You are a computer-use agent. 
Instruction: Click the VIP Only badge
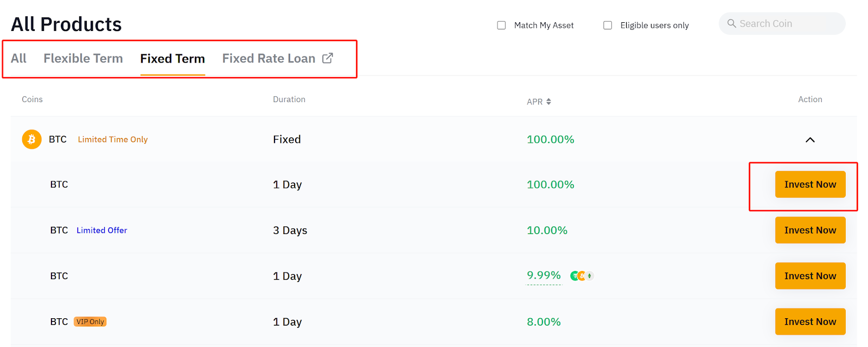point(90,321)
